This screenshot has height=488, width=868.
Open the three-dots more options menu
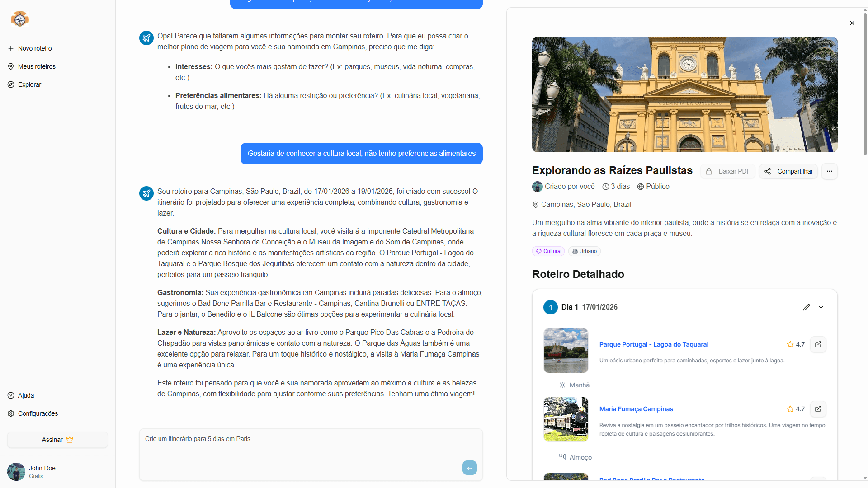(830, 171)
